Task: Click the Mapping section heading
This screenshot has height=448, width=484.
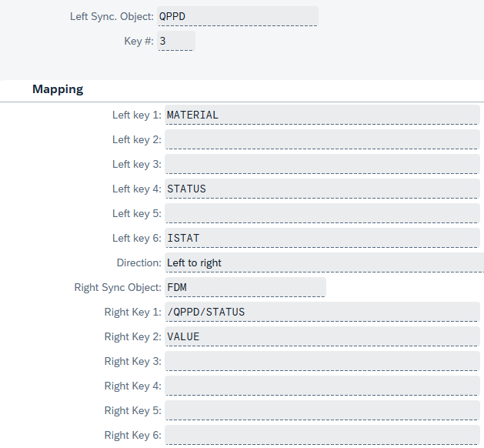Action: [58, 89]
